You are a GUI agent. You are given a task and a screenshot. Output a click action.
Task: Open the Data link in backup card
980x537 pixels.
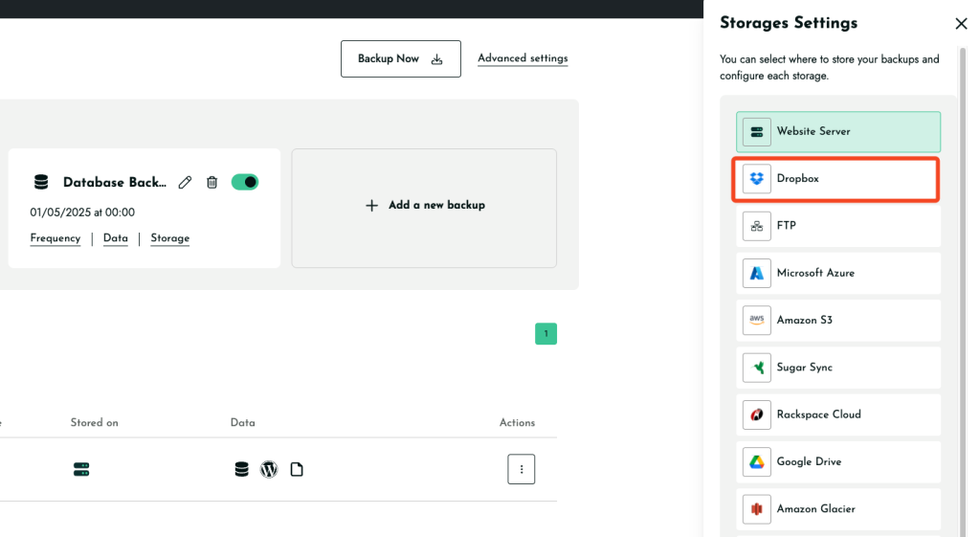(116, 238)
